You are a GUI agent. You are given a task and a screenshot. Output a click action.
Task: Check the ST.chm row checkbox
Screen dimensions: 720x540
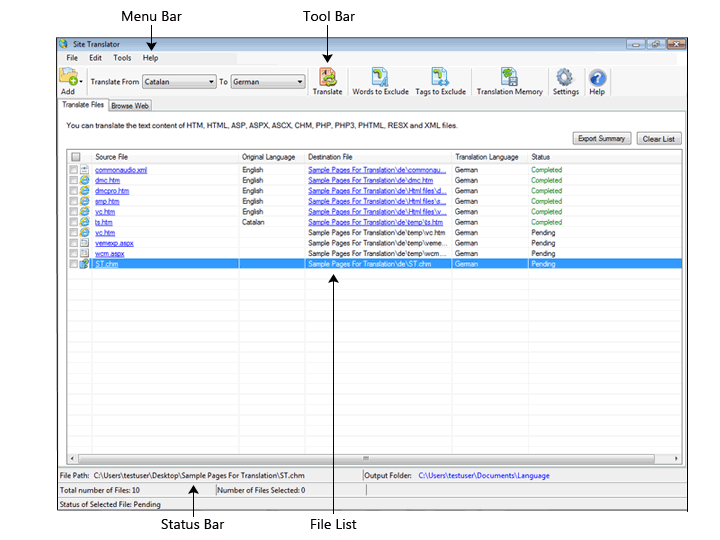(x=73, y=264)
